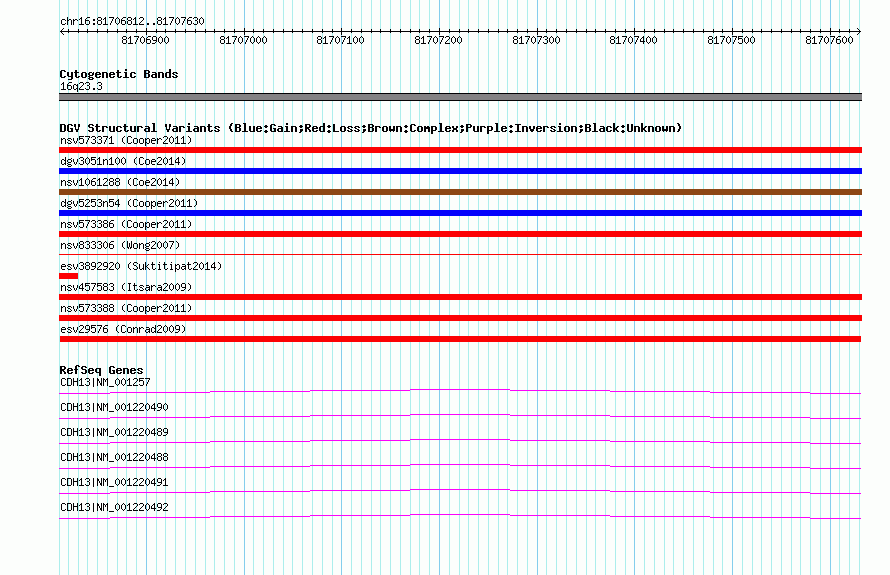Open transcript CDH13|NM_001257 label
The image size is (890, 575).
105,383
